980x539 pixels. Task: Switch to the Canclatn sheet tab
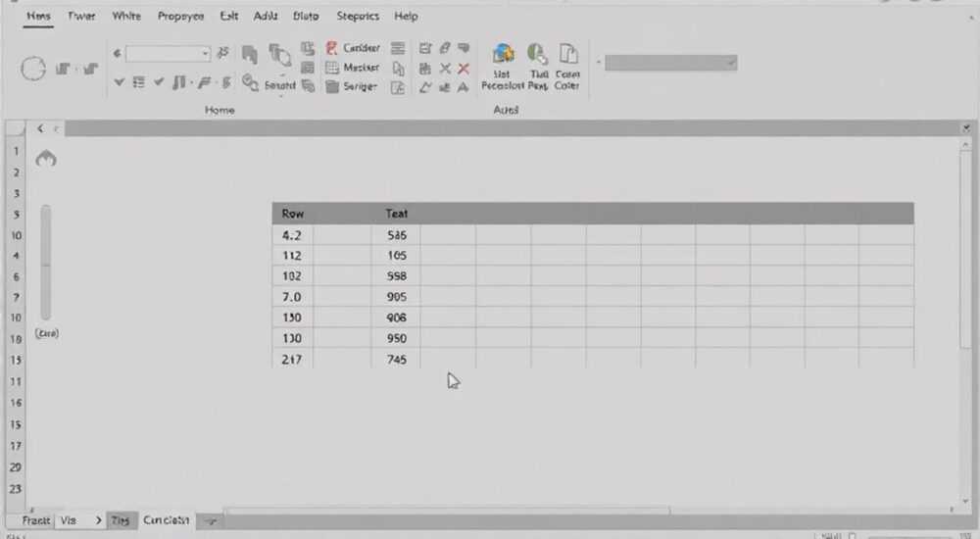(x=166, y=520)
